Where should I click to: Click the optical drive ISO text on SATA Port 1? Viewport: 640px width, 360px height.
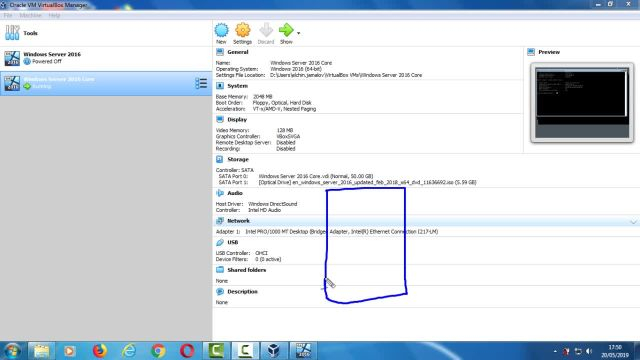pos(367,182)
